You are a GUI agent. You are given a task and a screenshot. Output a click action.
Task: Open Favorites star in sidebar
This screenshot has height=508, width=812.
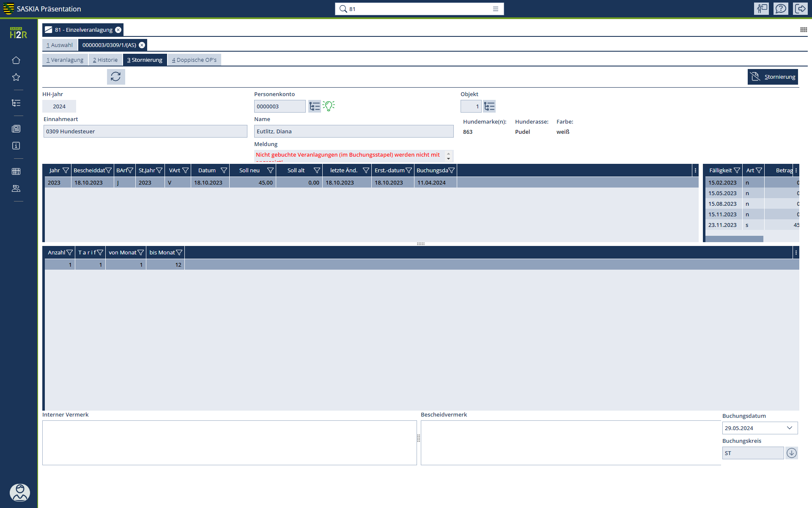(x=16, y=77)
